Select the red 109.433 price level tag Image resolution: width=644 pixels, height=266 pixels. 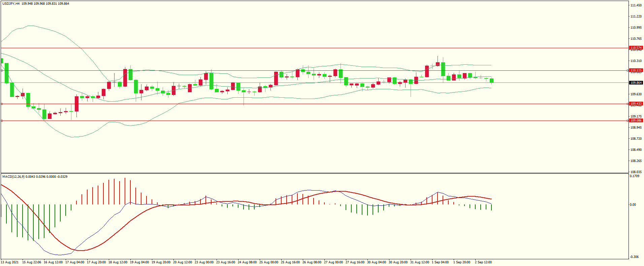636,104
